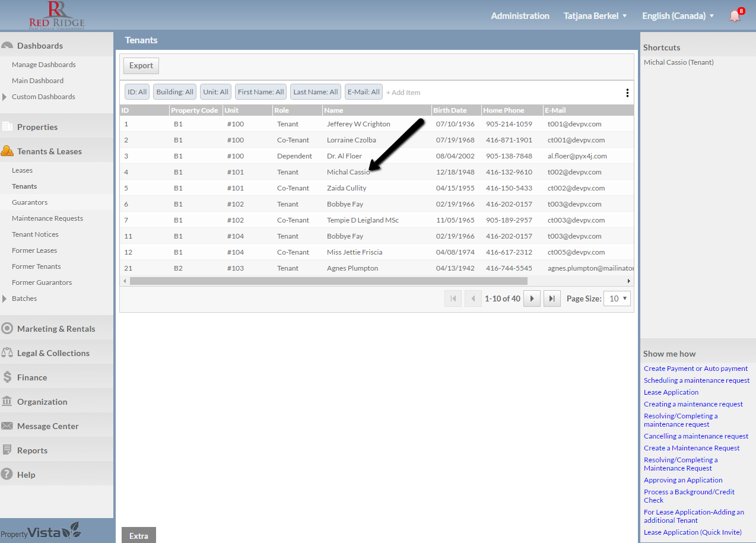Viewport: 756px width, 543px height.
Task: Click the Message Center envelope icon
Action: pyautogui.click(x=7, y=426)
